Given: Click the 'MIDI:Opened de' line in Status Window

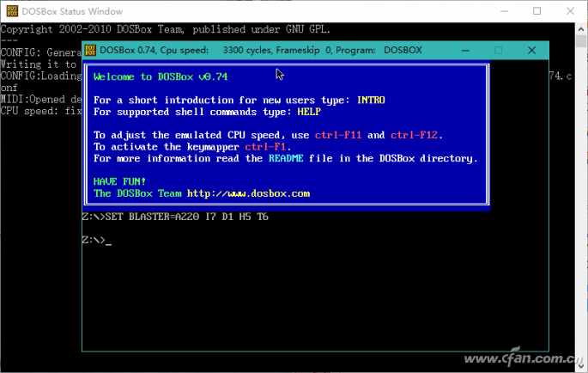Looking at the screenshot, I should (41, 99).
